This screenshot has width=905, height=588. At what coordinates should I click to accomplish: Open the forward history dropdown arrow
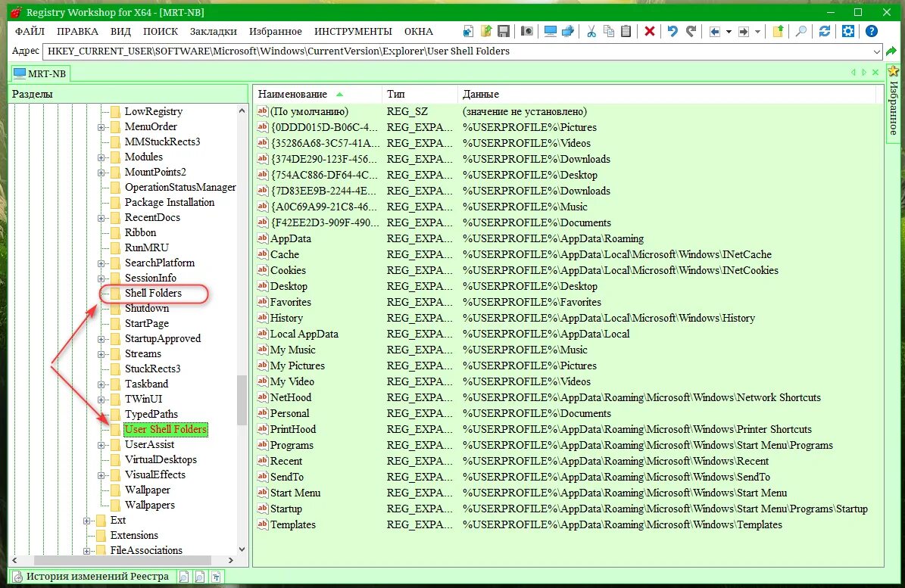click(757, 32)
